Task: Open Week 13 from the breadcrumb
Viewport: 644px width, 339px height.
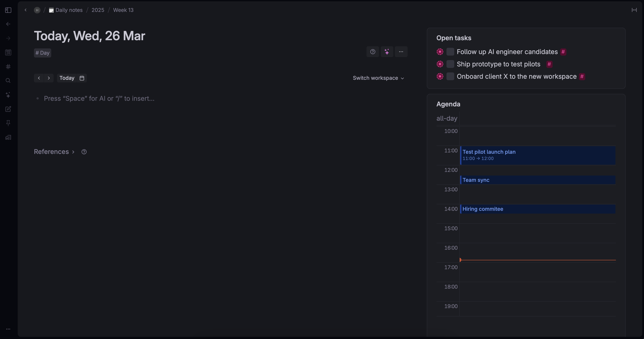Action: pos(123,10)
